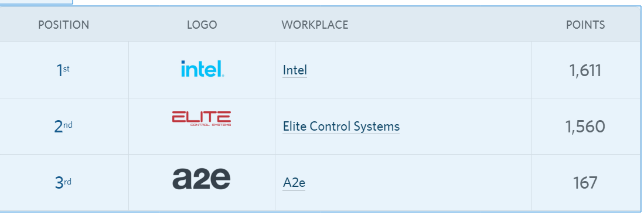This screenshot has height=215, width=644.
Task: Click the 1,560 points value
Action: (x=585, y=127)
